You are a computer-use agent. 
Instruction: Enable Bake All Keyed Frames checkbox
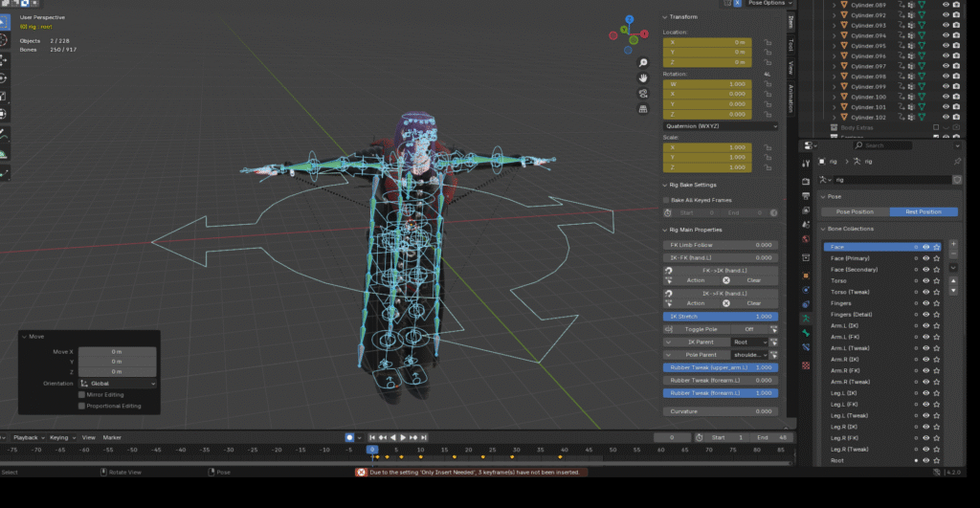click(x=667, y=200)
